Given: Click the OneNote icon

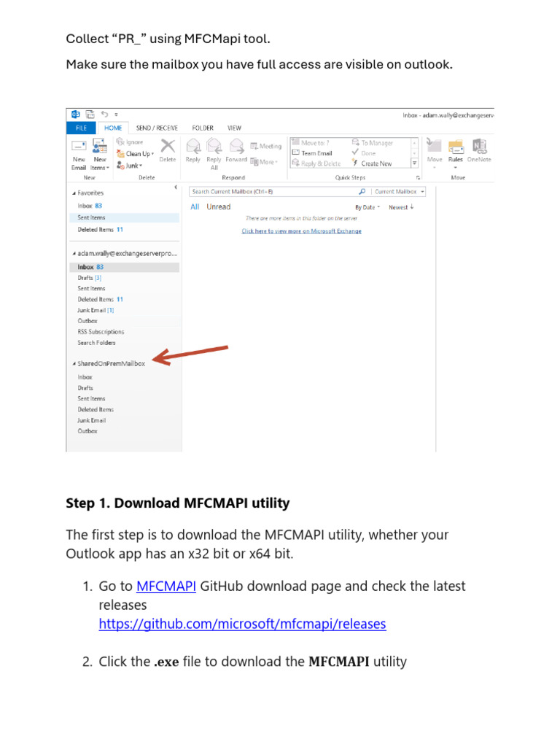Looking at the screenshot, I should 479,145.
